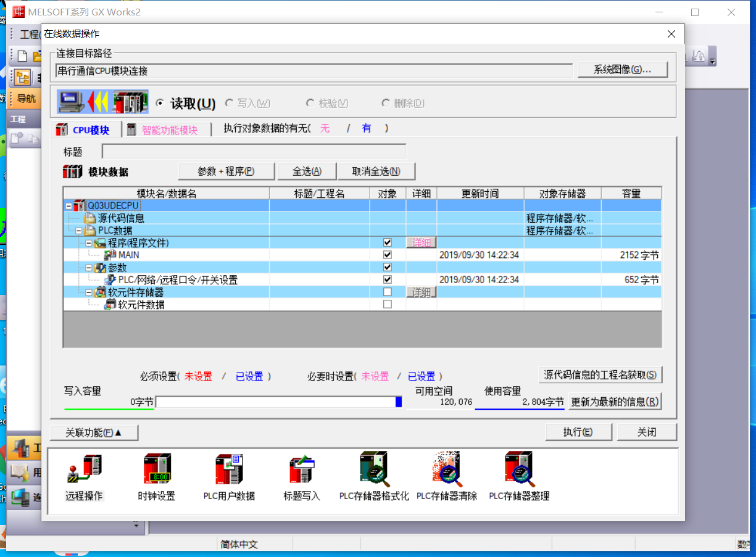Click 更新为最新的信息(R) button
Image resolution: width=756 pixels, height=557 pixels.
(x=615, y=402)
